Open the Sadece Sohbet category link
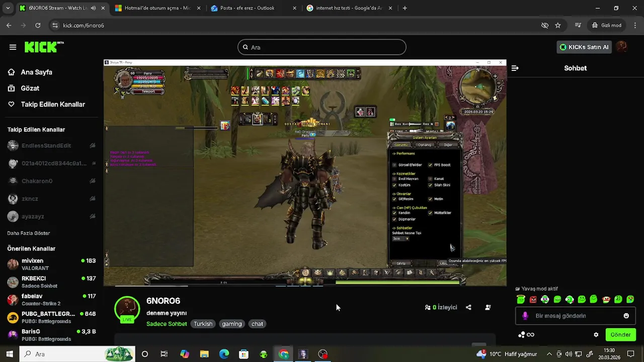The width and height of the screenshot is (644, 362). pos(167,324)
